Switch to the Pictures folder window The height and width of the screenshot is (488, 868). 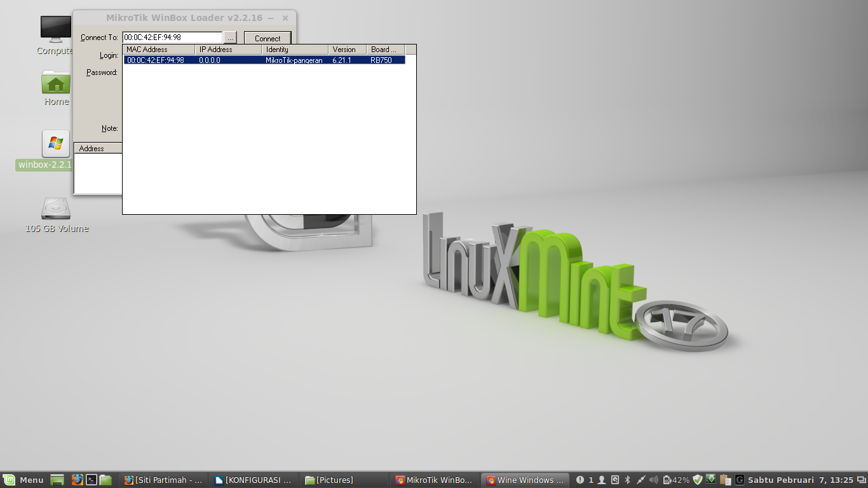(x=344, y=480)
